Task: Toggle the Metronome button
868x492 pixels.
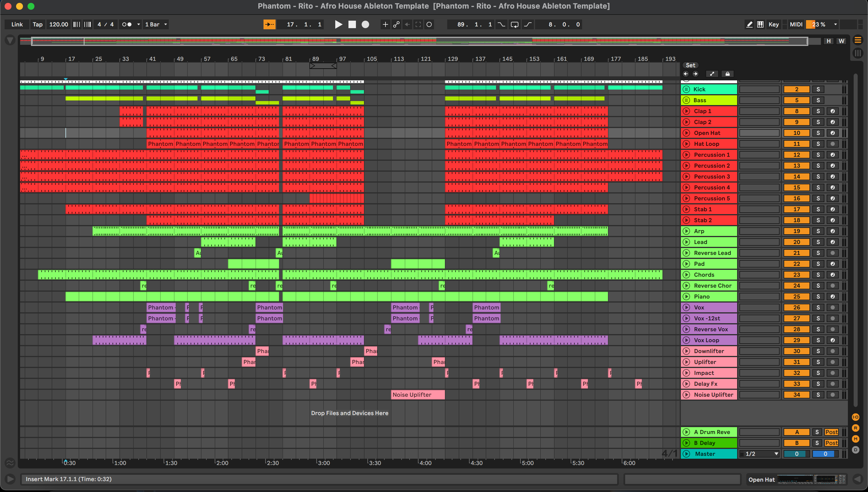Action: click(x=127, y=24)
